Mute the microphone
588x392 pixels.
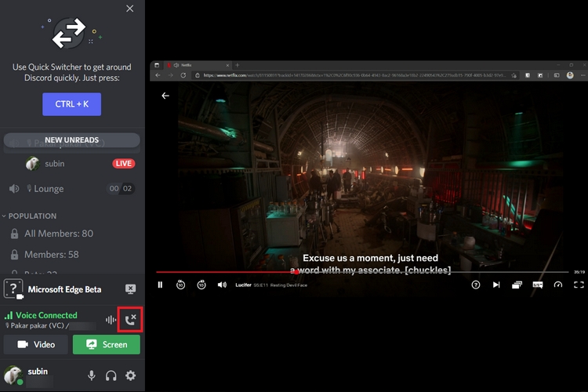pos(91,376)
